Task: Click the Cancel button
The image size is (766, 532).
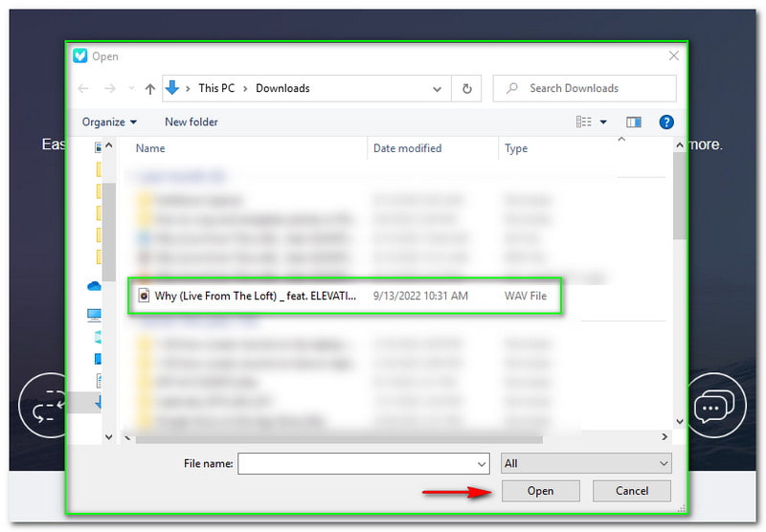Action: pos(632,491)
